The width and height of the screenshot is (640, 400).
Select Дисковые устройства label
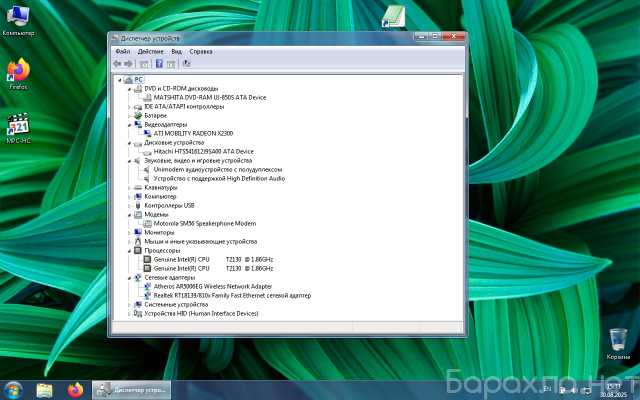[174, 142]
